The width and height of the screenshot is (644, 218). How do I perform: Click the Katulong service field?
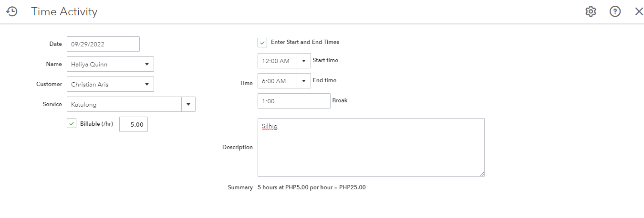click(x=124, y=104)
